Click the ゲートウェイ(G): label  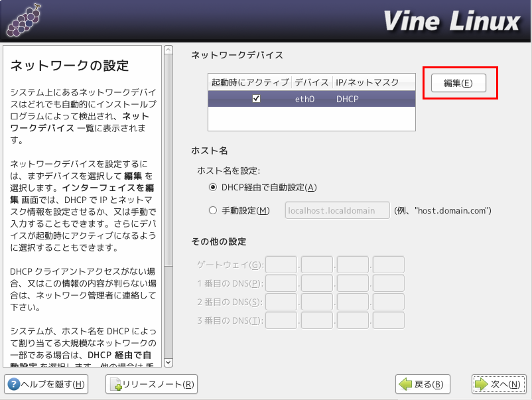(230, 265)
